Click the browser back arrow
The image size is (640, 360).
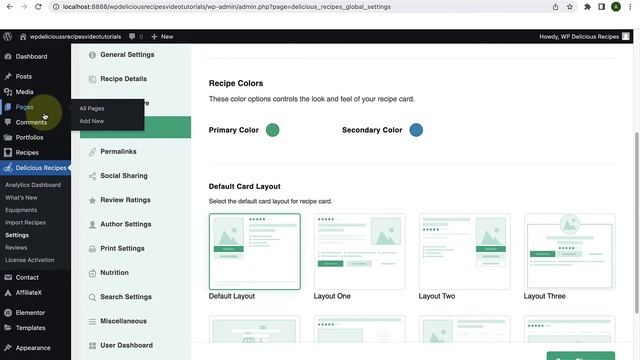pos(10,7)
